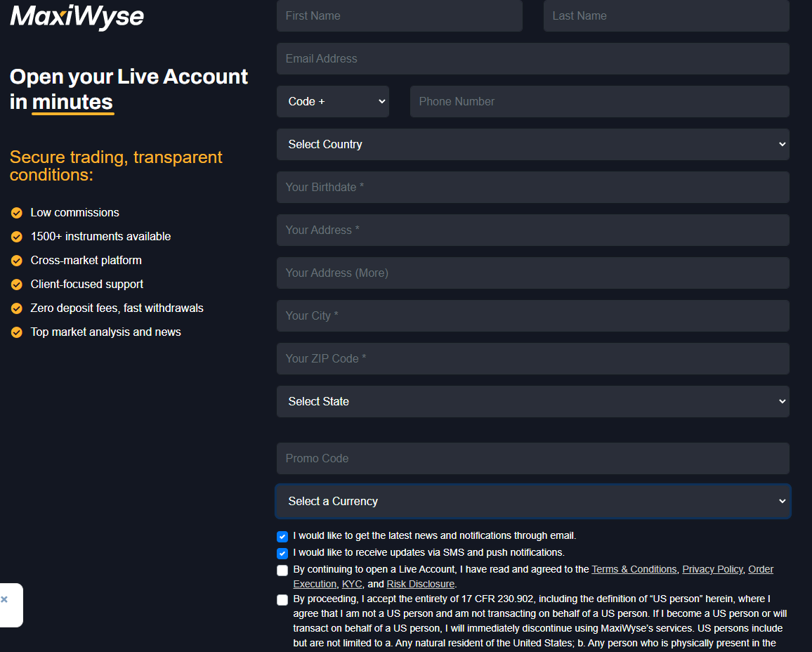Click the 'Secure trading, transparent conditions:' subheading

click(116, 166)
